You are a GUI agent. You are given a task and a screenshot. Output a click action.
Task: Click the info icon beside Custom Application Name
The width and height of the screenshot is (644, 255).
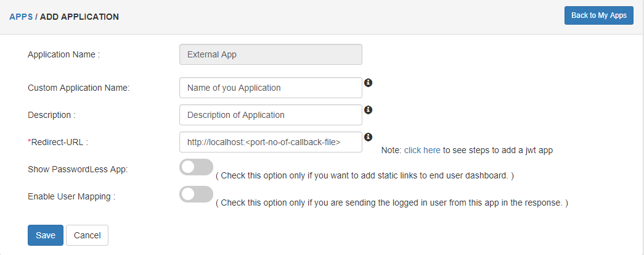[369, 83]
